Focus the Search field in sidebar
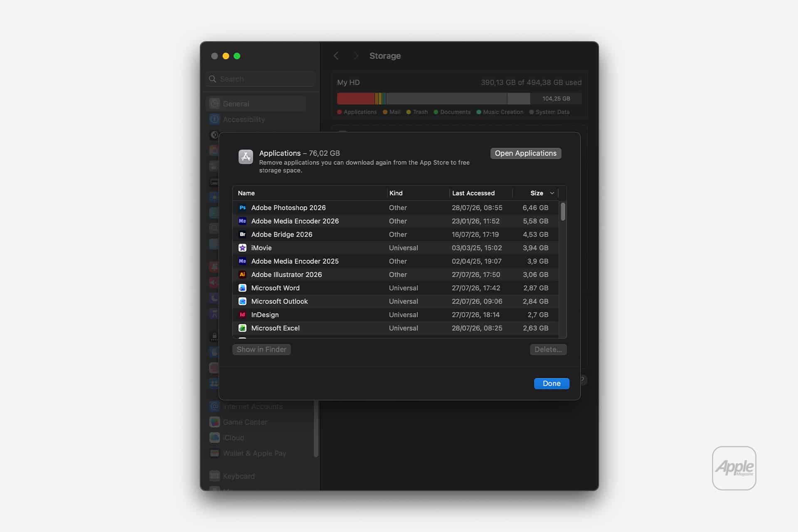The image size is (798, 532). [261, 79]
